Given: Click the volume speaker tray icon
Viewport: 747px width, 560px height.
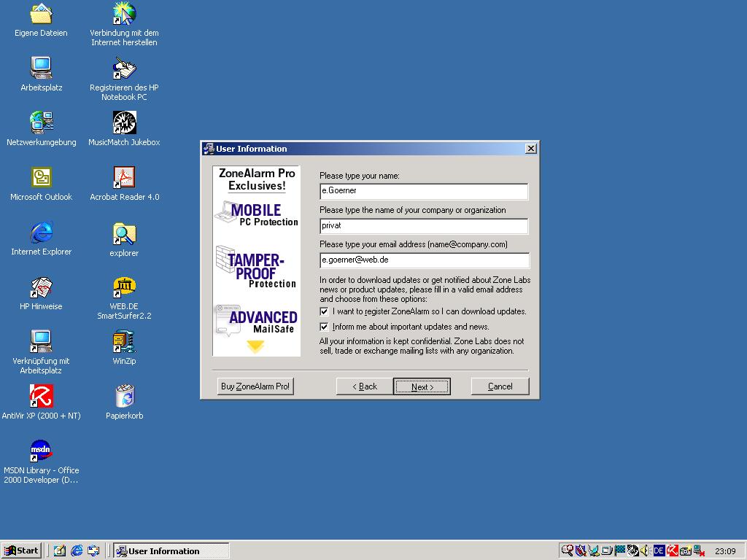Looking at the screenshot, I should coord(644,551).
